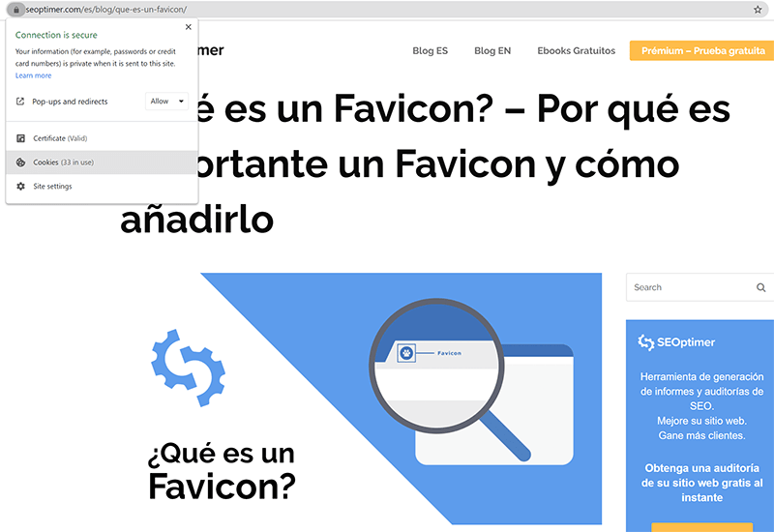Click 'Herramienta de generación de informes' text
774x532 pixels.
click(702, 392)
